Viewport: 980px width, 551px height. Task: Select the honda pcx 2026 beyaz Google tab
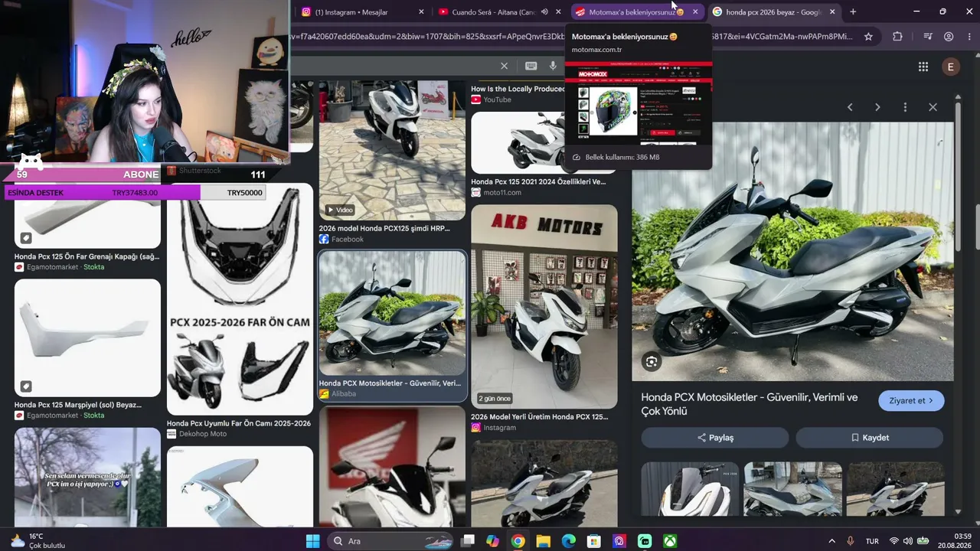click(x=773, y=11)
